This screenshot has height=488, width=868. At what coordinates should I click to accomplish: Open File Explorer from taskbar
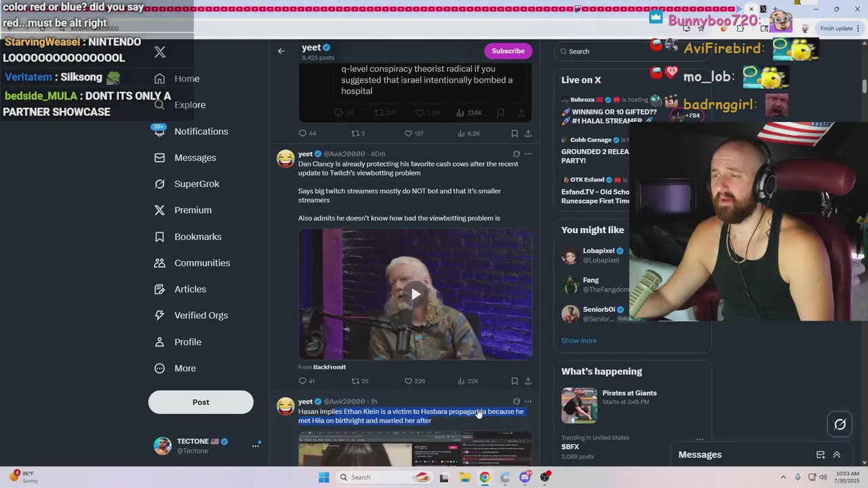coord(465,477)
